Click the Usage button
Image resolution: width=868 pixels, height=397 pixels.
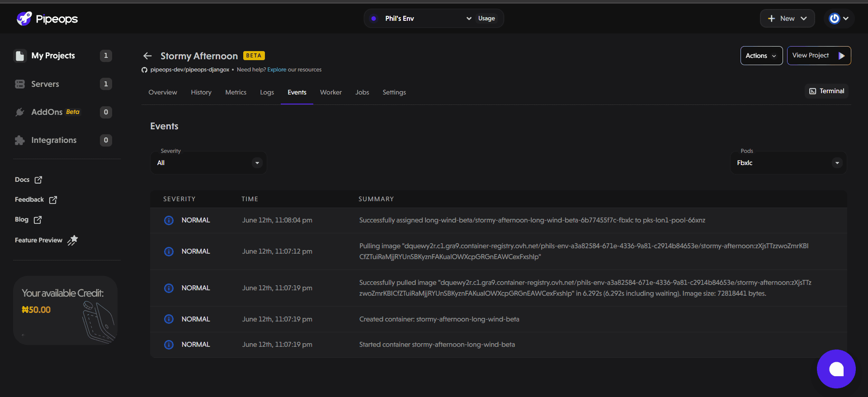[x=486, y=19]
